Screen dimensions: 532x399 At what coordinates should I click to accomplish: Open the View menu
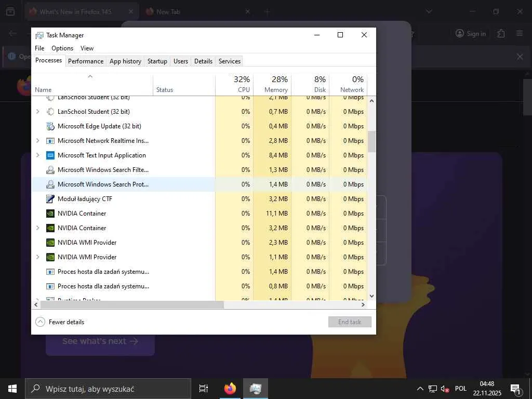point(87,48)
